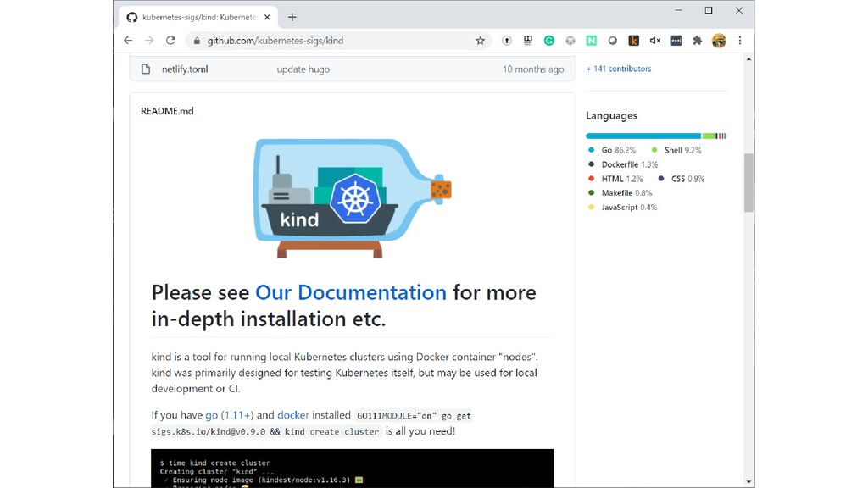Click the dark circle extension icon
The height and width of the screenshot is (488, 868).
pyautogui.click(x=612, y=41)
